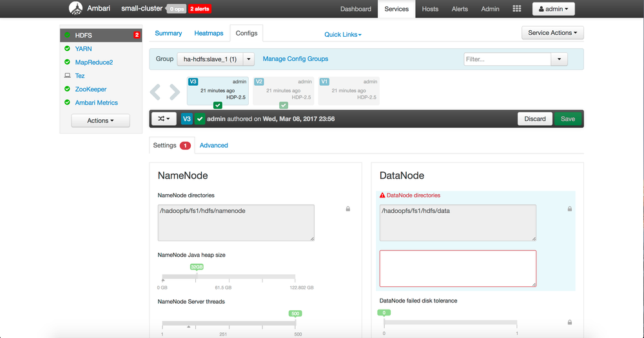Screen dimensions: 644x338
Task: Click the YARN green status icon
Action: click(67, 48)
